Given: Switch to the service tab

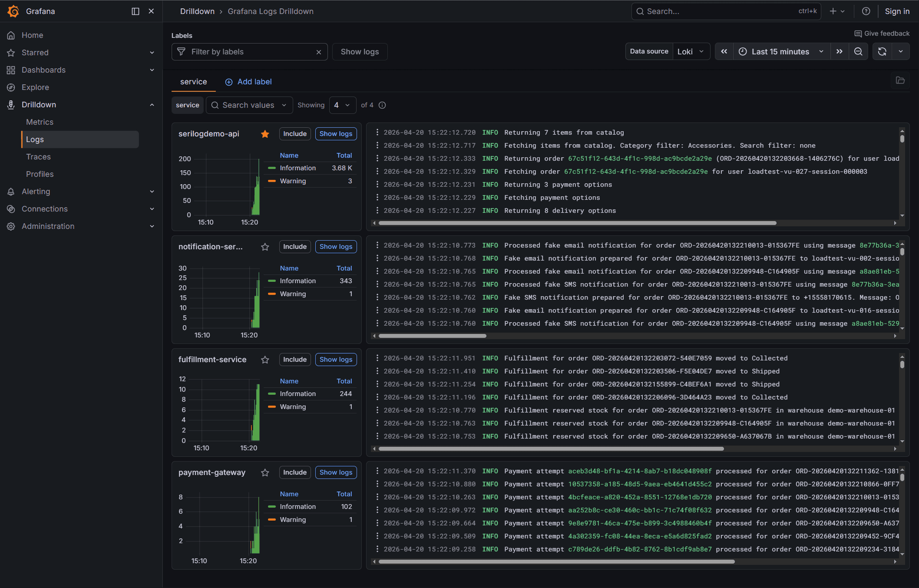Looking at the screenshot, I should click(193, 82).
